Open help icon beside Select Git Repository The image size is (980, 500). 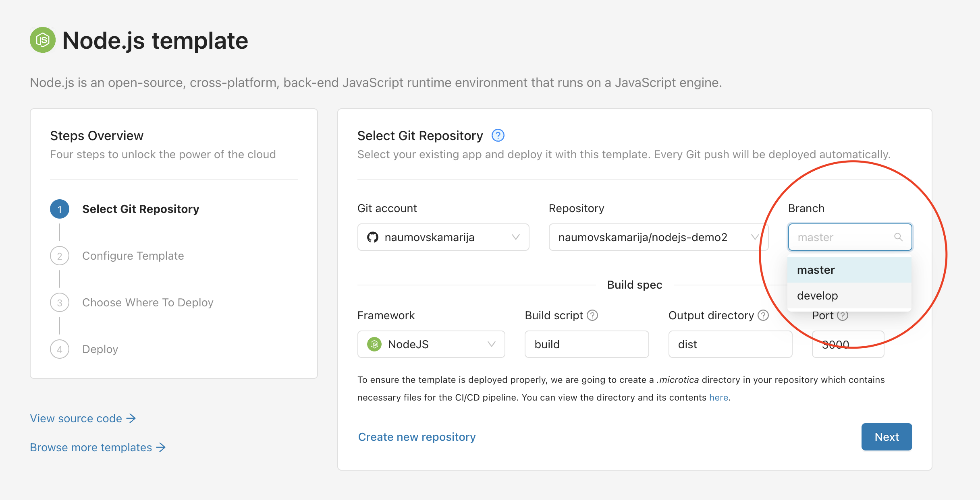click(x=498, y=136)
